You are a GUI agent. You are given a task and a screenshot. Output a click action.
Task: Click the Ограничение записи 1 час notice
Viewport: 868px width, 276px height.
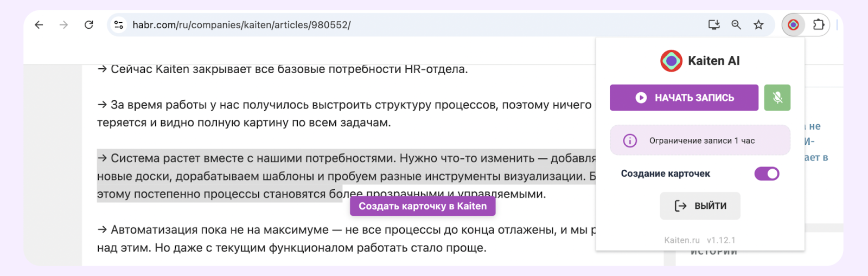coord(702,141)
